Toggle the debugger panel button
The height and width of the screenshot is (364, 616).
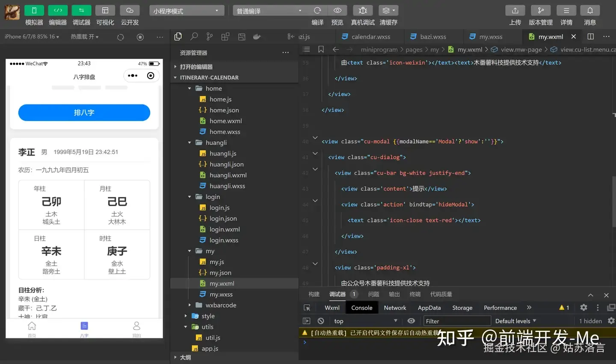point(81,10)
